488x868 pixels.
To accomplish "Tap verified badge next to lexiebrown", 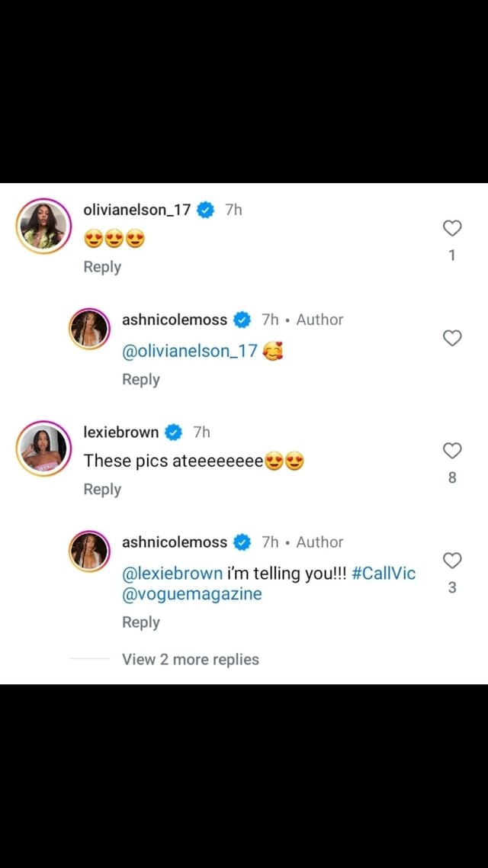I will [174, 432].
